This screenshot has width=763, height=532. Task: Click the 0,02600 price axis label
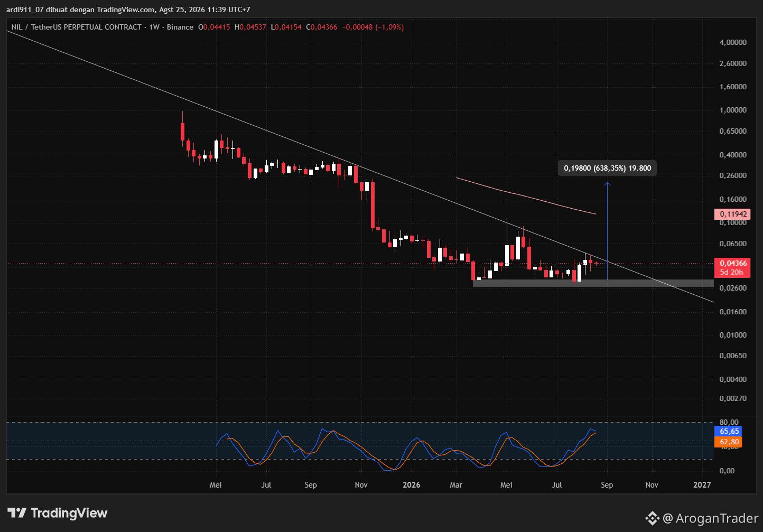click(x=733, y=288)
